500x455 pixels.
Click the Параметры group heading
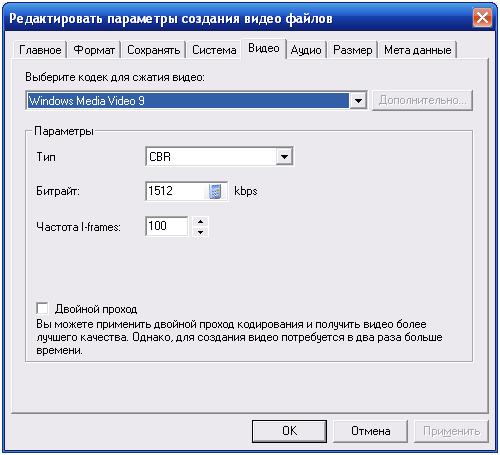tap(64, 131)
